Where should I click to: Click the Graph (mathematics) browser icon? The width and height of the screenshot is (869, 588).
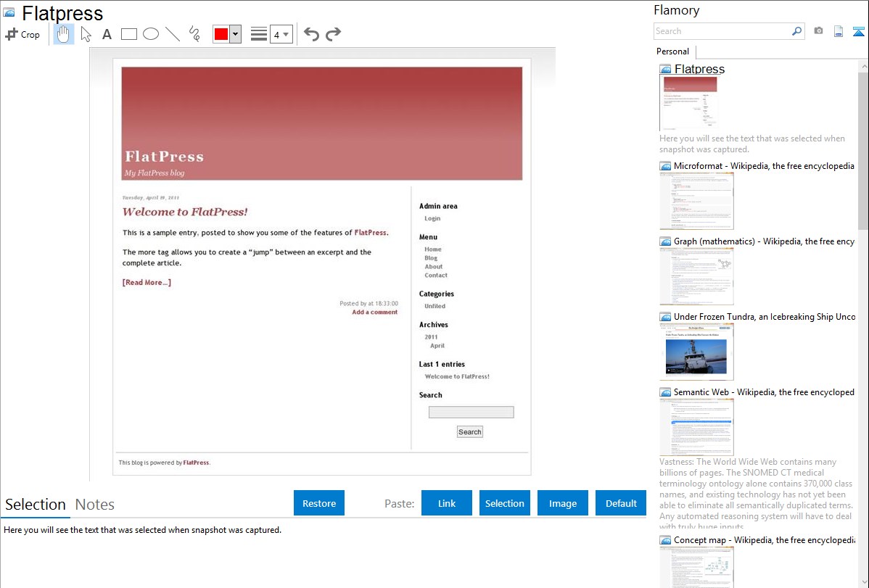pyautogui.click(x=665, y=241)
